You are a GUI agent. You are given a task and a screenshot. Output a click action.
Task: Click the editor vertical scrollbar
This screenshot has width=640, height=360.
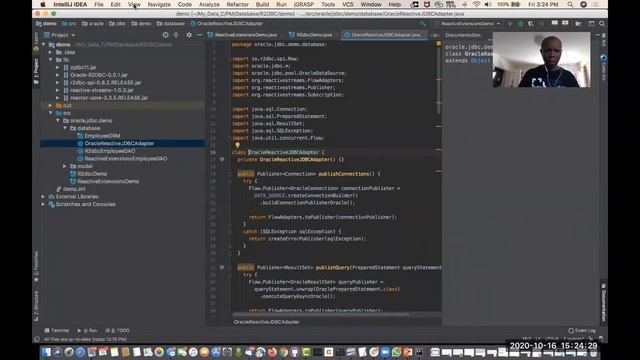[x=439, y=80]
